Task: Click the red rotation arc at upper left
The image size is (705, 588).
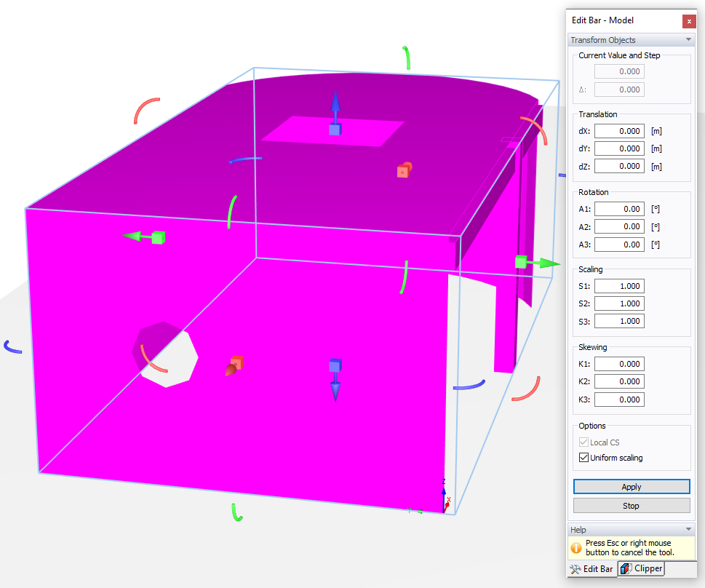Action: (x=146, y=110)
